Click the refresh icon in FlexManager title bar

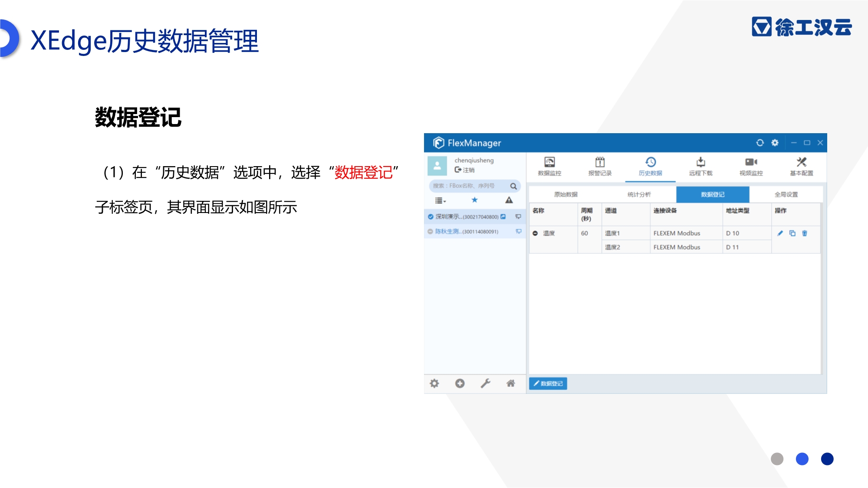pyautogui.click(x=760, y=143)
